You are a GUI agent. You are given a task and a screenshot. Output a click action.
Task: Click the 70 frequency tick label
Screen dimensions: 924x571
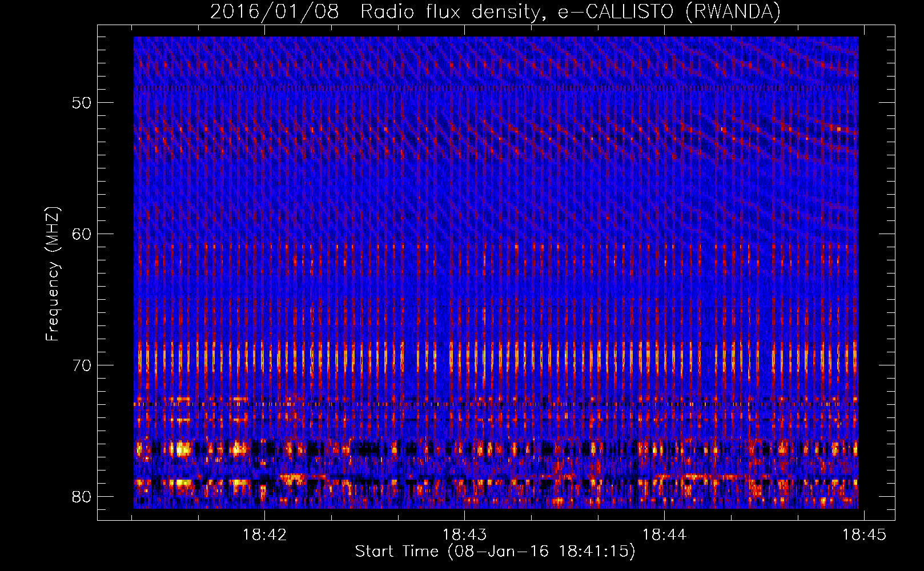[82, 366]
